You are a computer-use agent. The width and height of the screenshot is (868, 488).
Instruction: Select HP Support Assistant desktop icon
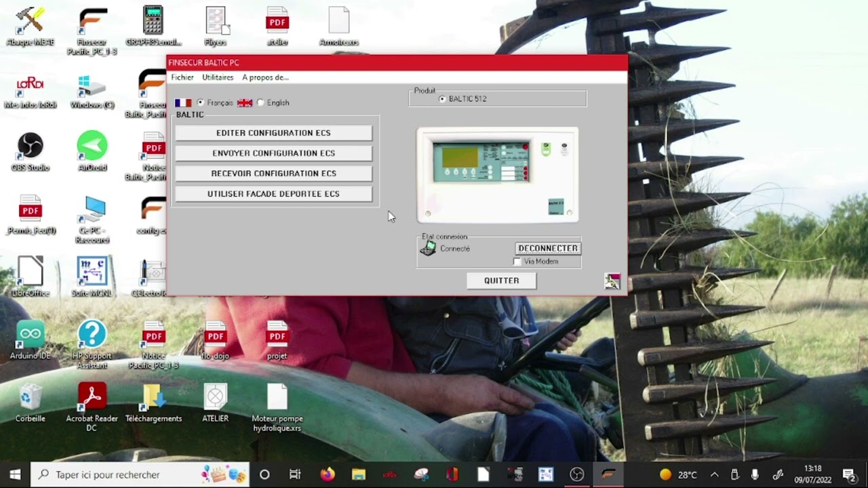[x=92, y=344]
